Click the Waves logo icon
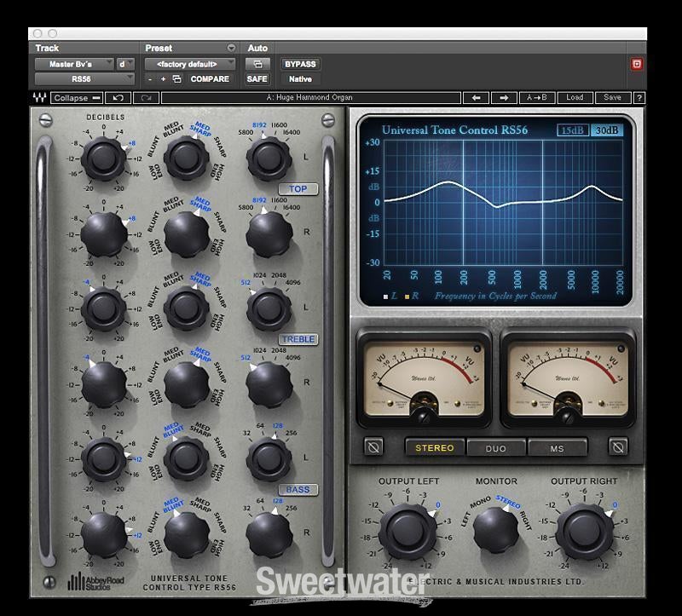Viewport: 682px width, 616px height. (x=39, y=98)
